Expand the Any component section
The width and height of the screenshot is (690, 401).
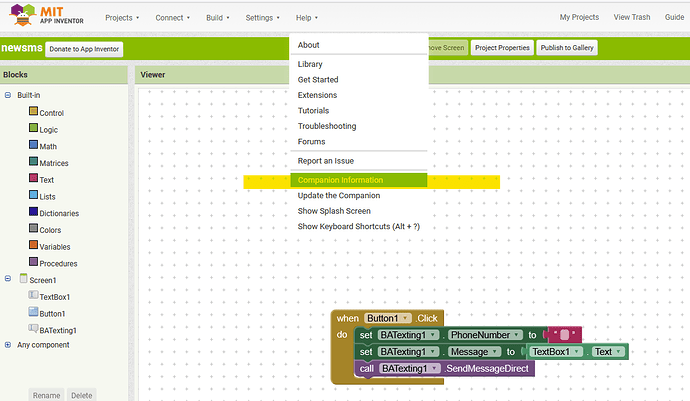(8, 345)
